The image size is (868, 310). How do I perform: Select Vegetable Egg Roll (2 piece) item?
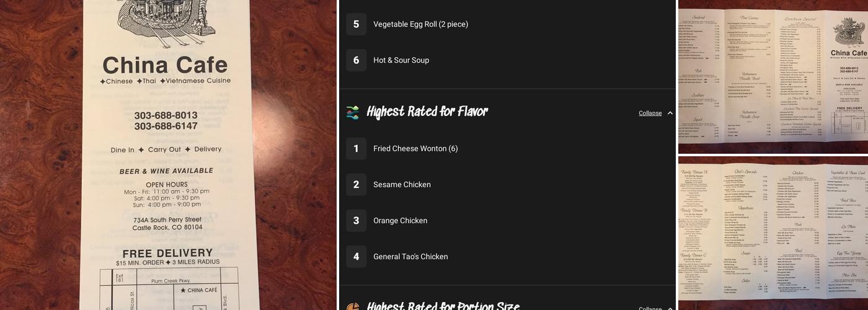[x=420, y=24]
